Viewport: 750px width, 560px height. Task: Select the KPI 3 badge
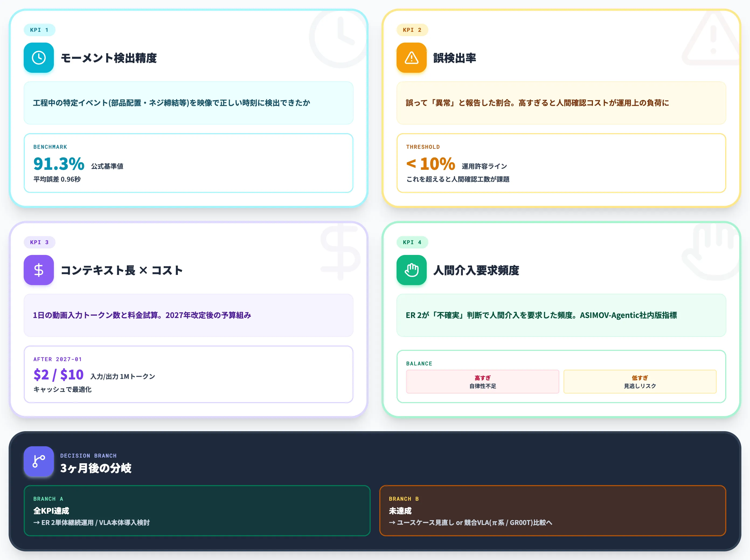(x=39, y=242)
